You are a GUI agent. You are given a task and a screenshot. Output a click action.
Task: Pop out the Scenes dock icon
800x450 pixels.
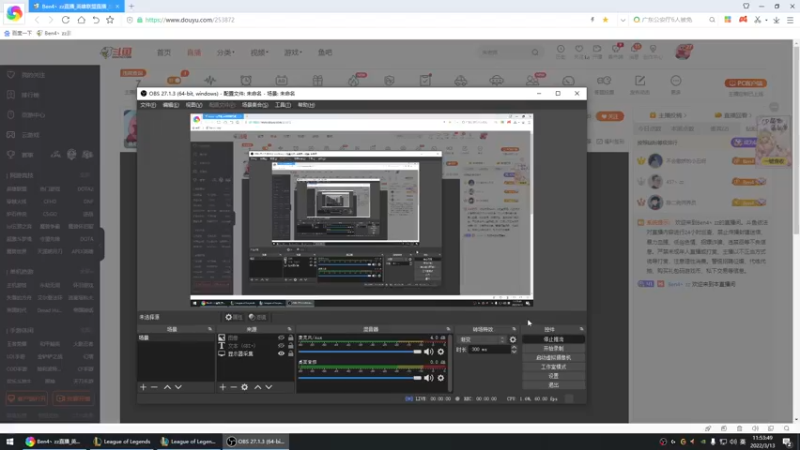click(210, 329)
